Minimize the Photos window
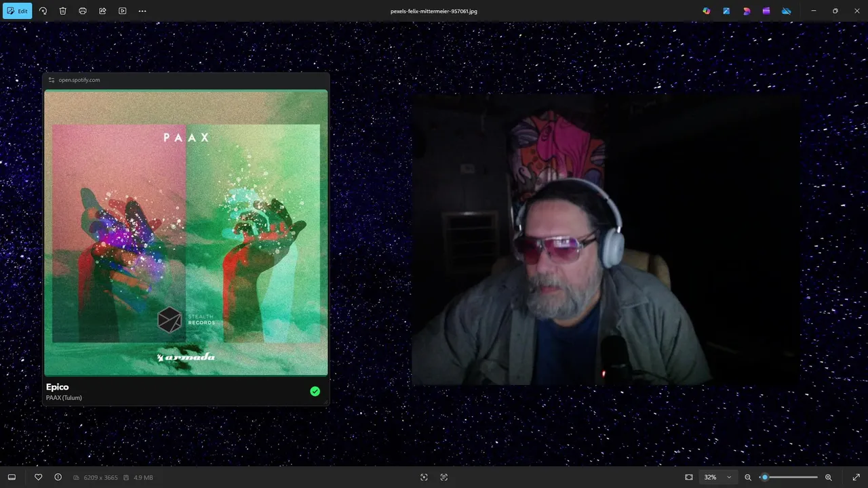This screenshot has width=868, height=488. coord(814,11)
